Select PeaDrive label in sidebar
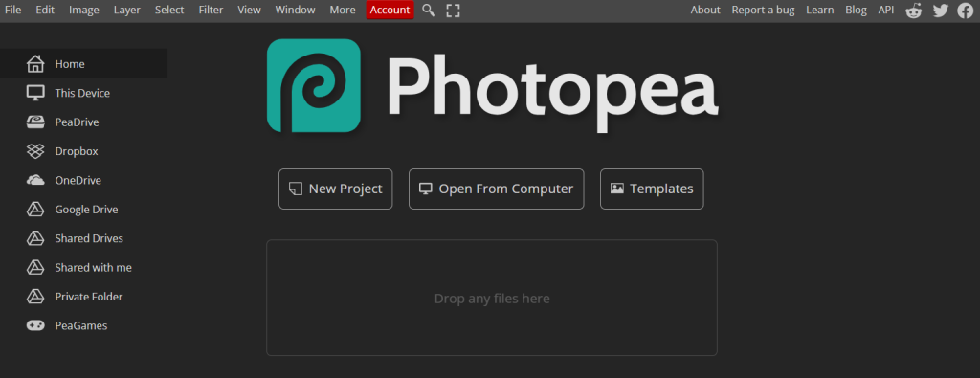The image size is (980, 378). (x=77, y=122)
